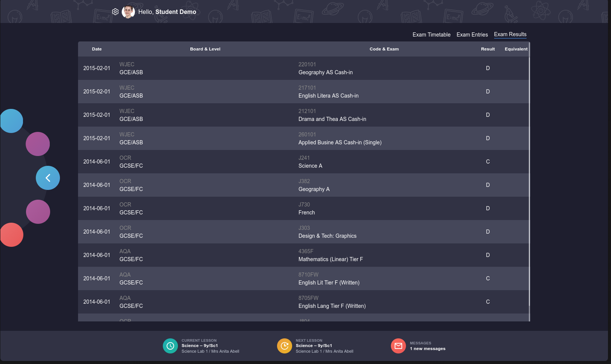Click the Code & Exam column header
The height and width of the screenshot is (364, 611).
coord(384,49)
